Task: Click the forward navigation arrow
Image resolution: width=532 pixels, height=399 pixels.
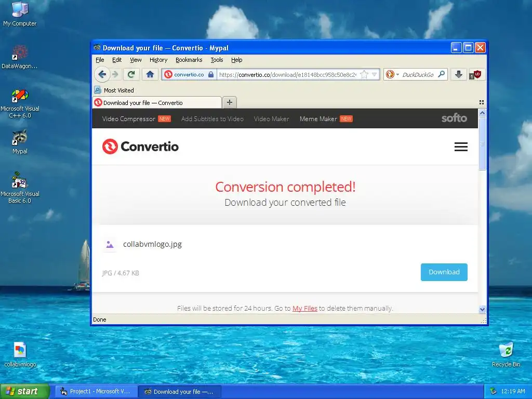Action: click(115, 74)
